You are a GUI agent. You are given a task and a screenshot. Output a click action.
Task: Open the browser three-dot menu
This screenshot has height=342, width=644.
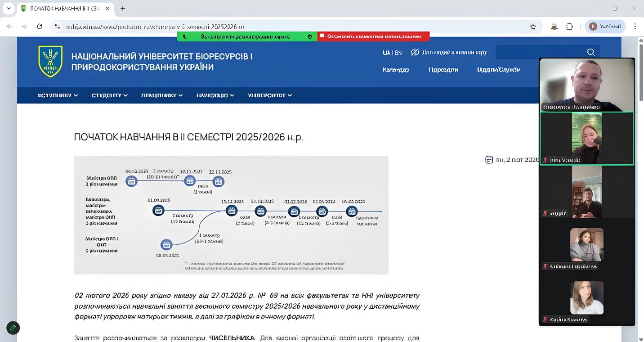tap(635, 27)
